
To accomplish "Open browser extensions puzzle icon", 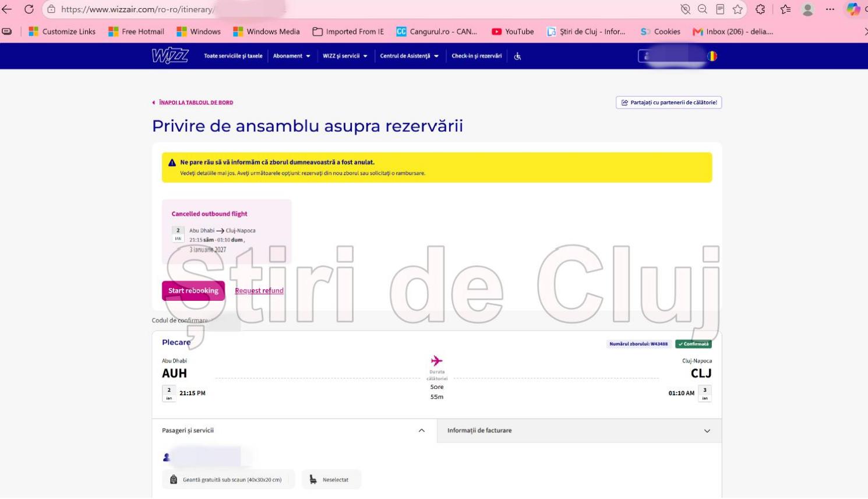I will tap(760, 9).
